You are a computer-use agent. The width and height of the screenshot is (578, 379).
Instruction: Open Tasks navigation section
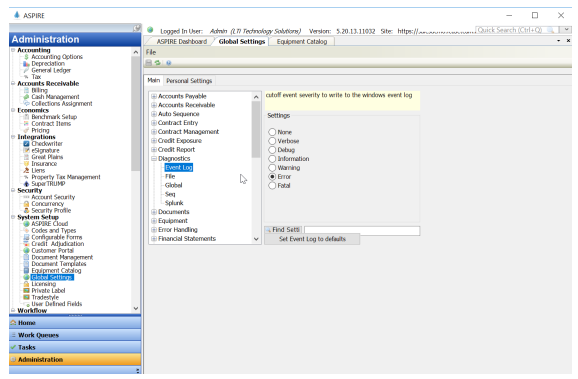point(75,347)
